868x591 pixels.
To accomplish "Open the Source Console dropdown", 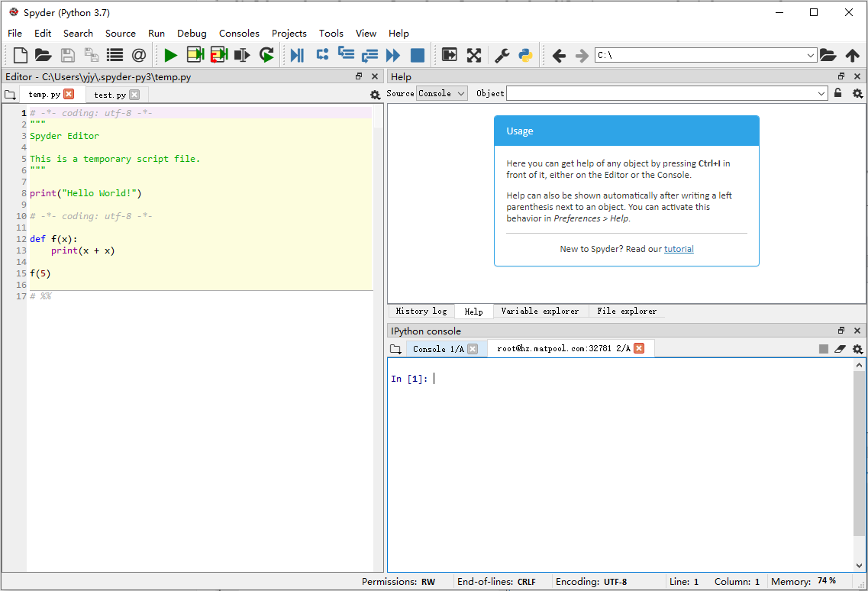I will point(442,93).
